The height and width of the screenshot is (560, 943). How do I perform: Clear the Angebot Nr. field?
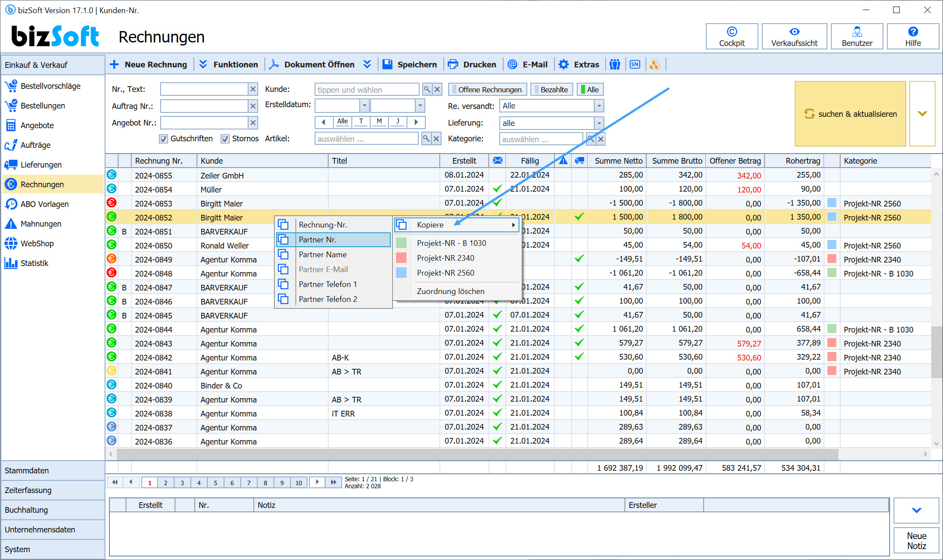(253, 122)
